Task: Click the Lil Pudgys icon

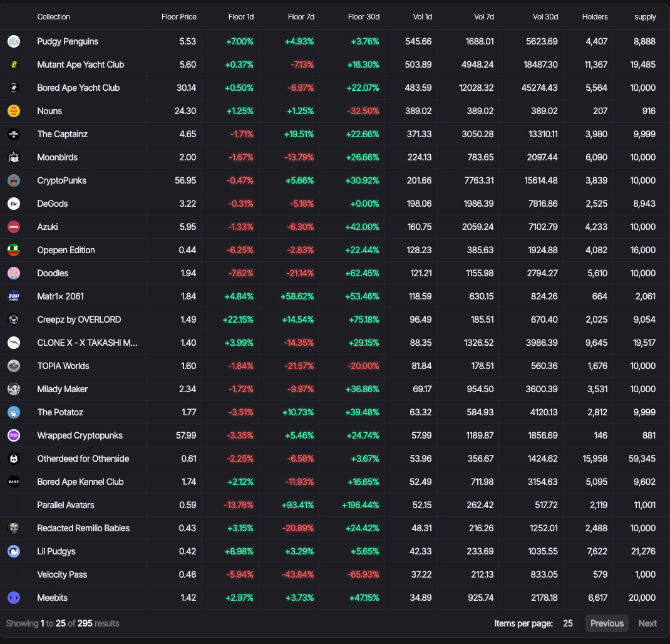Action: tap(14, 551)
